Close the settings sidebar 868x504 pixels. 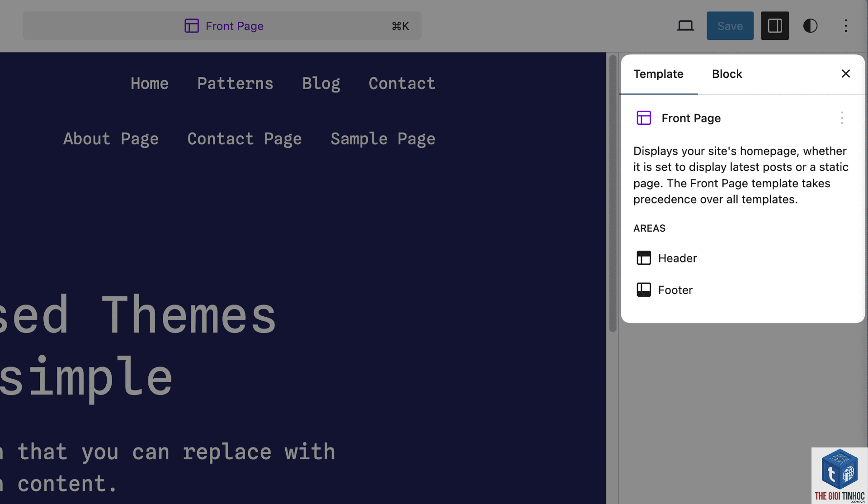tap(845, 74)
